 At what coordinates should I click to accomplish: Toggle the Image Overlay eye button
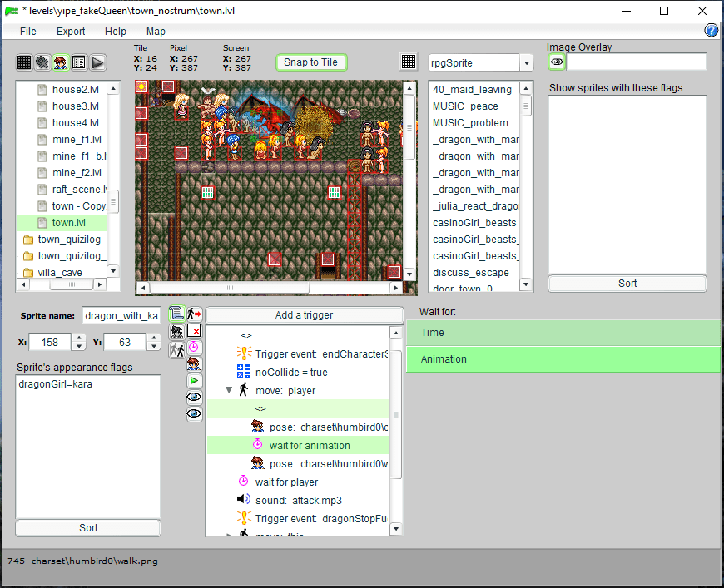click(557, 62)
